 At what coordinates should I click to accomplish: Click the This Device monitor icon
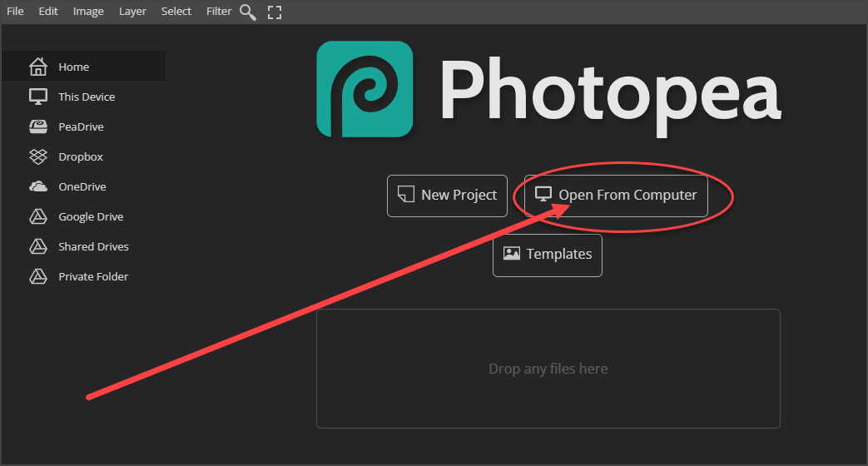pyautogui.click(x=38, y=97)
